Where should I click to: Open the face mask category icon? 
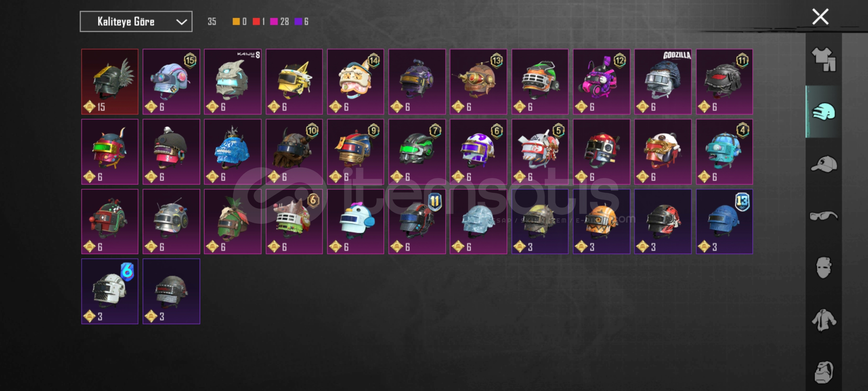click(x=824, y=268)
